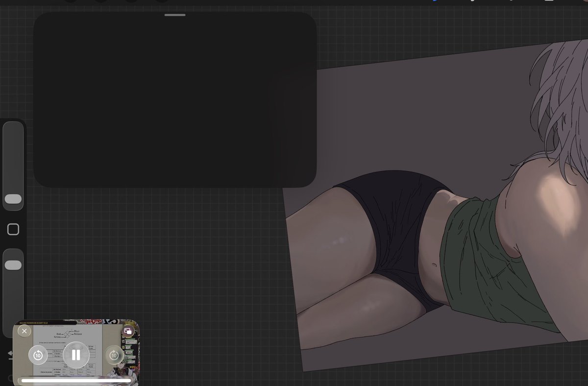Viewport: 588px width, 386px height.
Task: Click the brush size slider handle
Action: click(13, 199)
